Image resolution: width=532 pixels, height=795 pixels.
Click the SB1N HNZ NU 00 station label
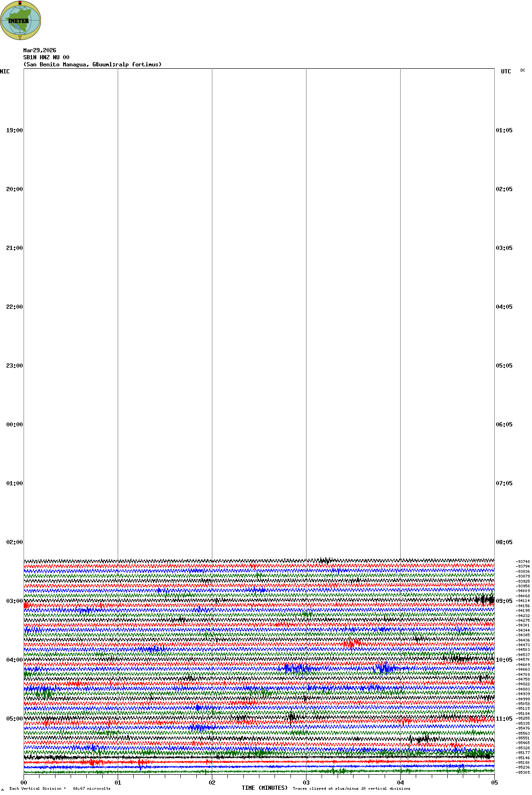tap(46, 57)
